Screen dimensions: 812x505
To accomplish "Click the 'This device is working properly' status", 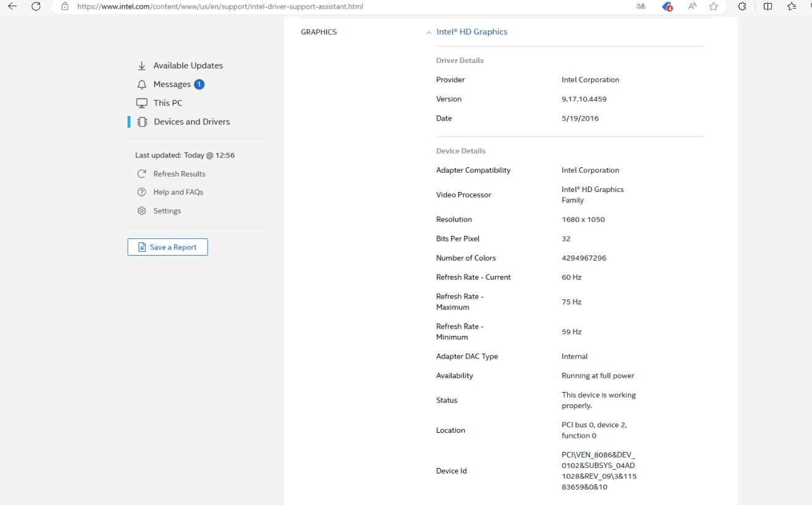I will point(598,400).
